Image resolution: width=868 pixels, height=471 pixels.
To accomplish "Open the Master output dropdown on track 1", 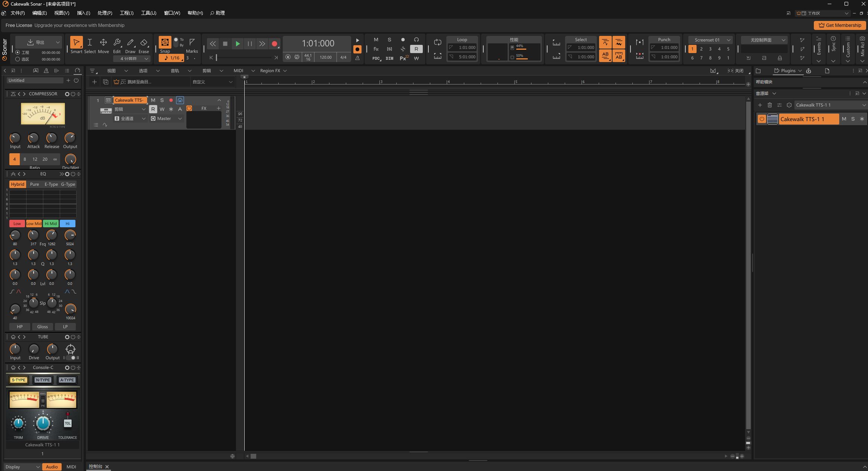I will click(x=167, y=118).
